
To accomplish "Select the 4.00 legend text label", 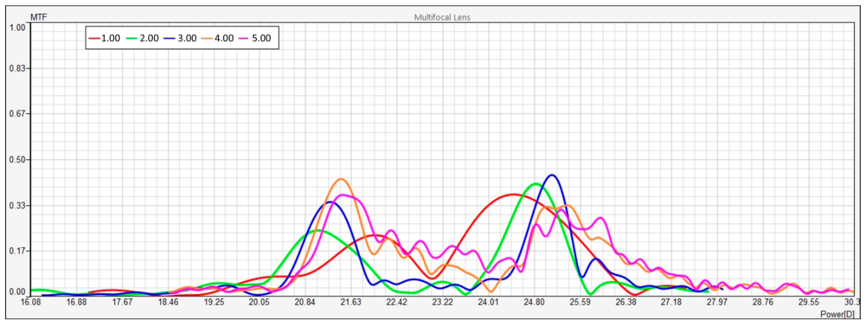I will pos(224,38).
